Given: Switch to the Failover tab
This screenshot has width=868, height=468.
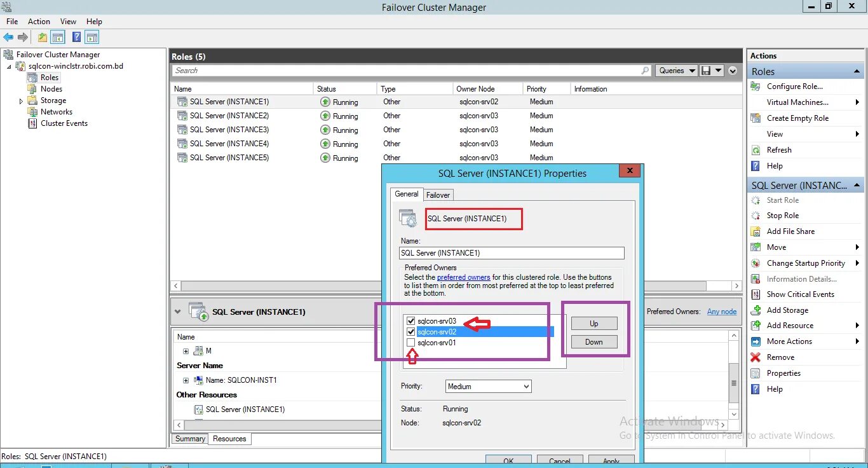Looking at the screenshot, I should [438, 195].
